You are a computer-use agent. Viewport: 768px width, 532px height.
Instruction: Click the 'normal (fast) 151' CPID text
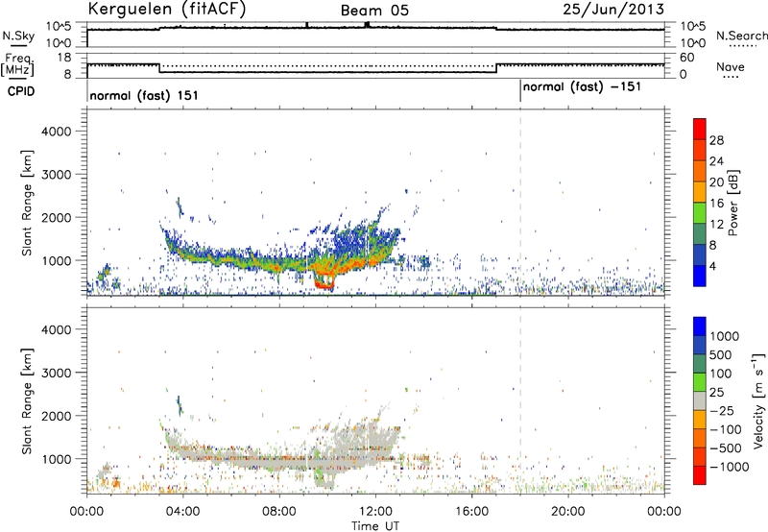(x=144, y=95)
